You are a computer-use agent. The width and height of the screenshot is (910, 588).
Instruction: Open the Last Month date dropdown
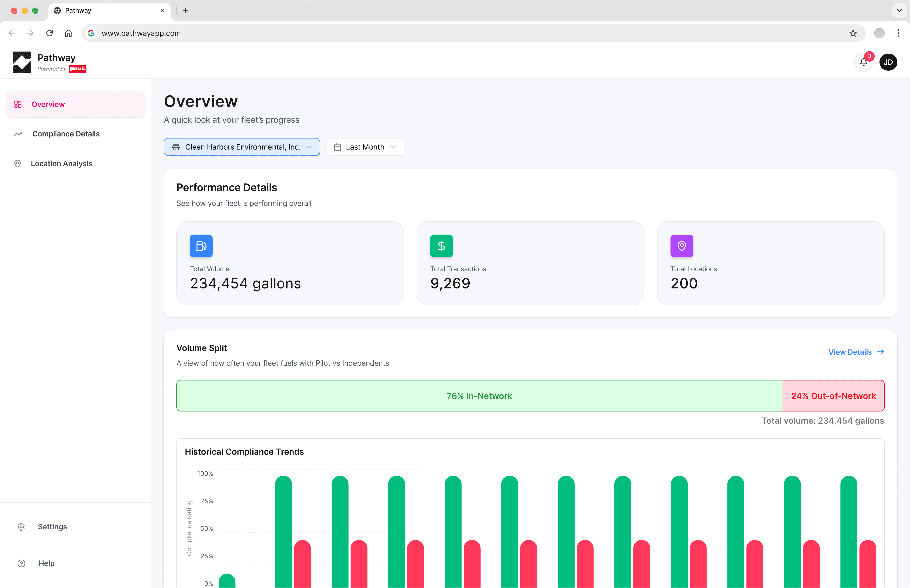365,147
